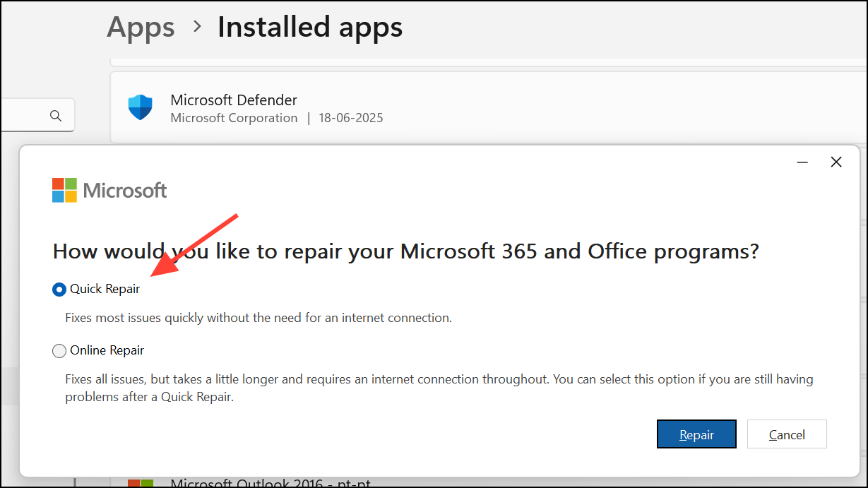Go back to Apps breadcrumb
The width and height of the screenshot is (868, 488).
click(141, 28)
